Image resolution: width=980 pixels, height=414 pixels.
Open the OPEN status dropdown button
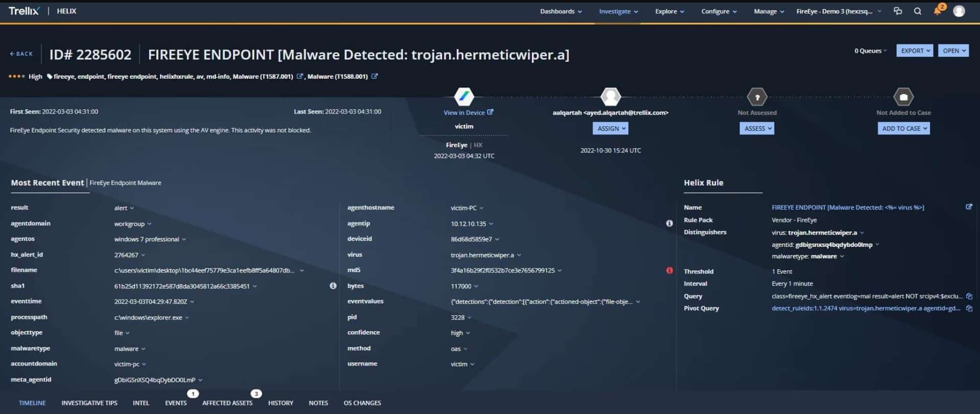coord(953,51)
